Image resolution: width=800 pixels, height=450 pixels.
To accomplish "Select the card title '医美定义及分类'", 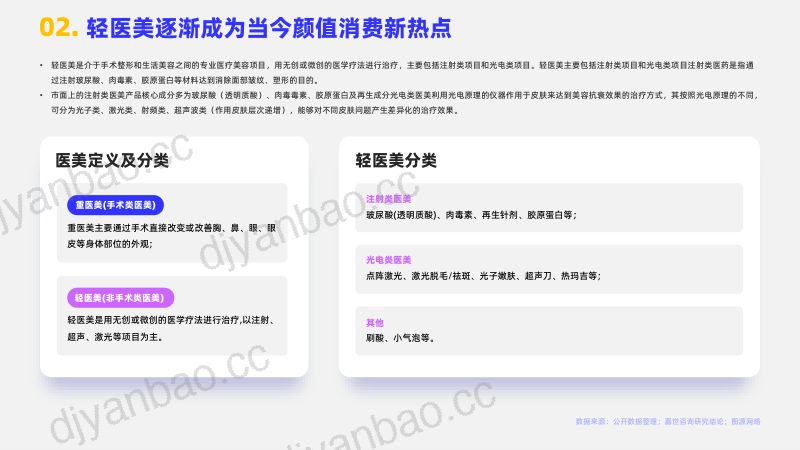I will [112, 160].
